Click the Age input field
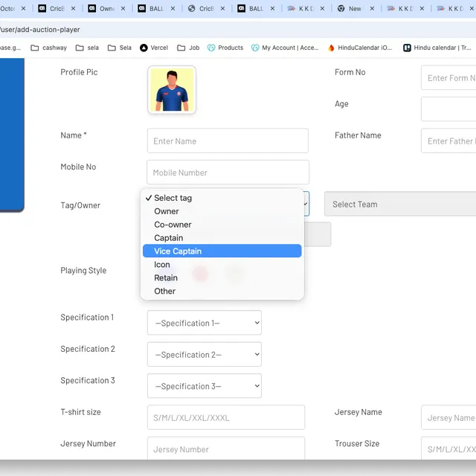The width and height of the screenshot is (476, 476). pos(448,109)
